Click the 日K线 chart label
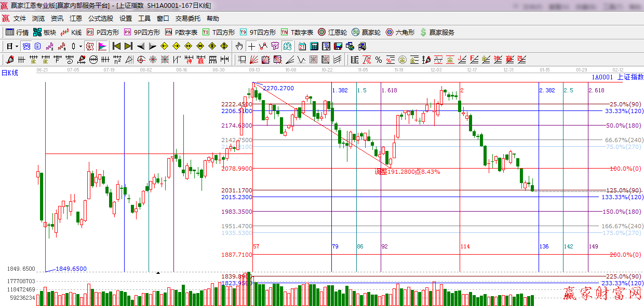 click(10, 73)
